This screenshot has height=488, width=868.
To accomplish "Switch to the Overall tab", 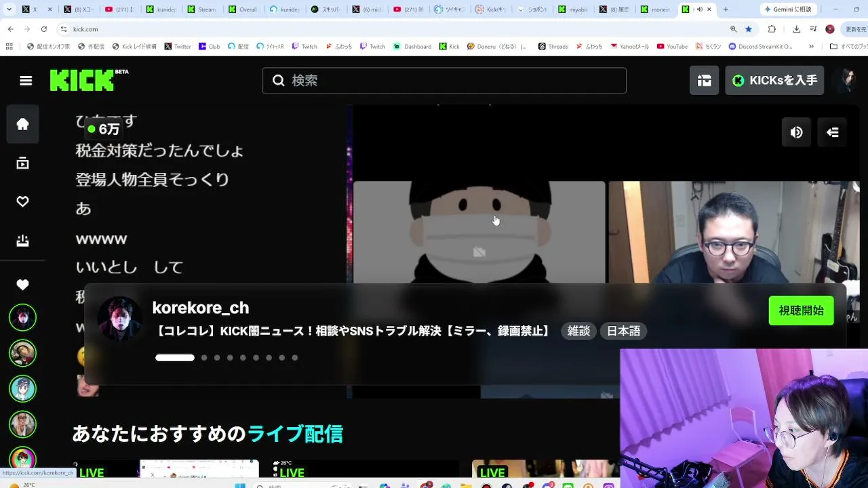I will click(x=243, y=9).
